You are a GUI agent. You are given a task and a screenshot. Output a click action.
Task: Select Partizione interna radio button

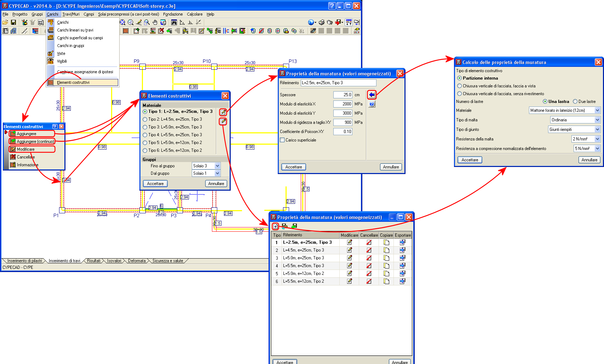tap(459, 78)
